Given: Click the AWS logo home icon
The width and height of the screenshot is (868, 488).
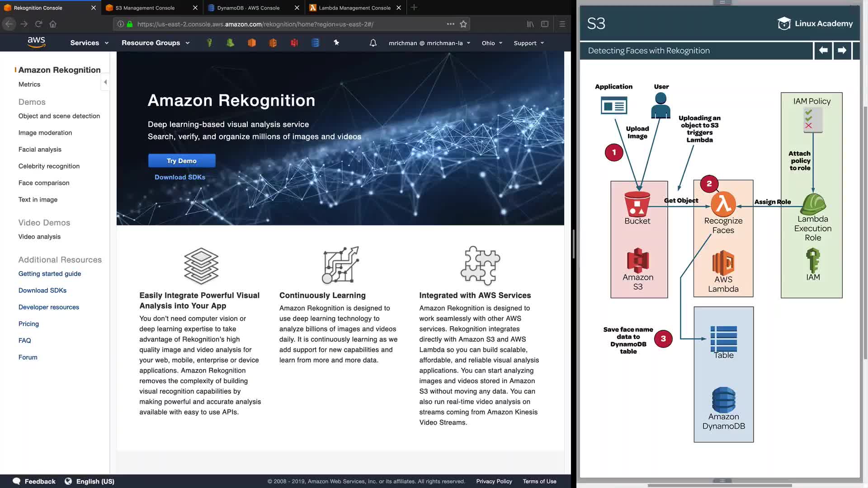Looking at the screenshot, I should [x=36, y=42].
